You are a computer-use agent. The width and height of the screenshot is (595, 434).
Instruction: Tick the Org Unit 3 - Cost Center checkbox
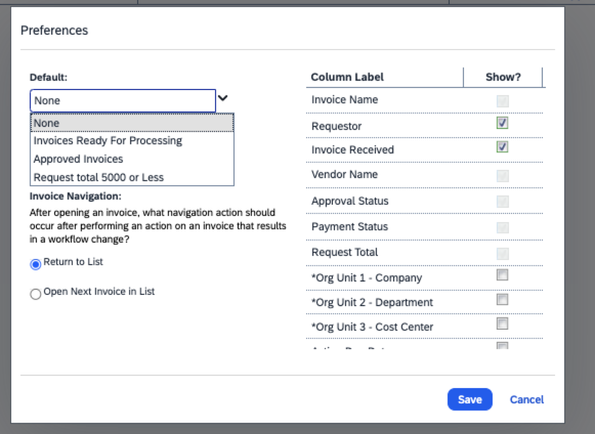coord(502,324)
